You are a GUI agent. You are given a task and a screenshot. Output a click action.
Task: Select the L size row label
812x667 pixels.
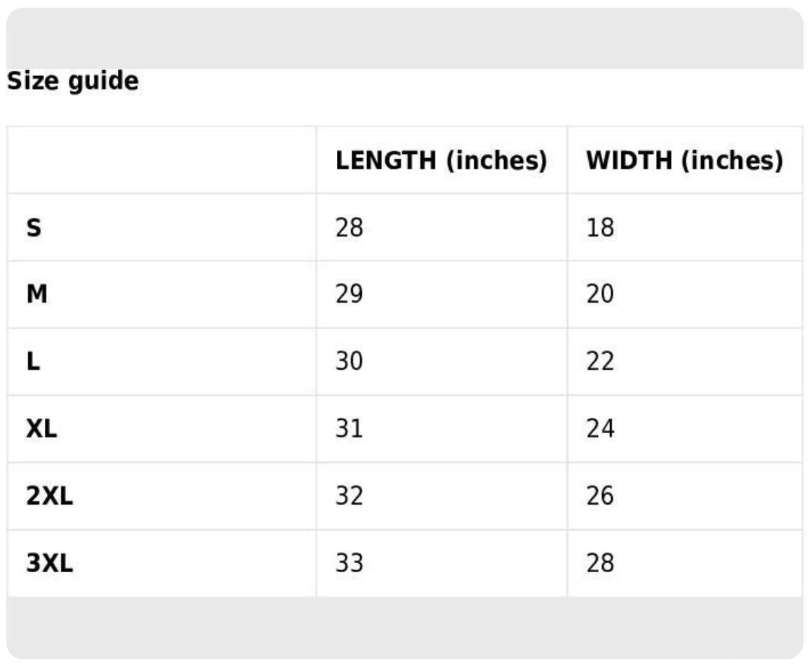(32, 362)
